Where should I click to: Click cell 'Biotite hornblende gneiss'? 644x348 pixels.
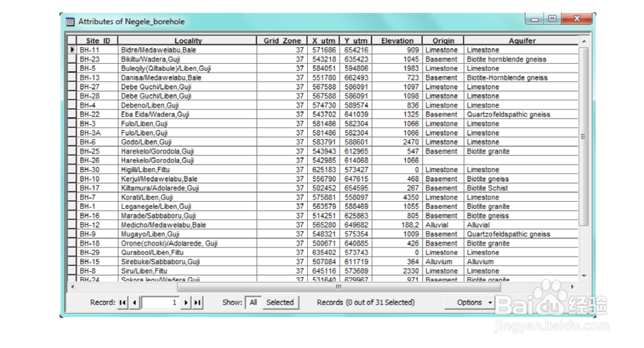point(521,59)
